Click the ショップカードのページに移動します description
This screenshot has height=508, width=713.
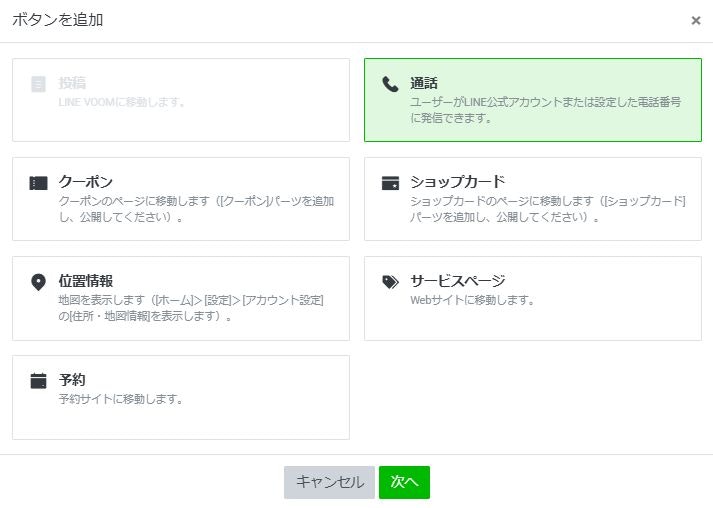[548, 209]
